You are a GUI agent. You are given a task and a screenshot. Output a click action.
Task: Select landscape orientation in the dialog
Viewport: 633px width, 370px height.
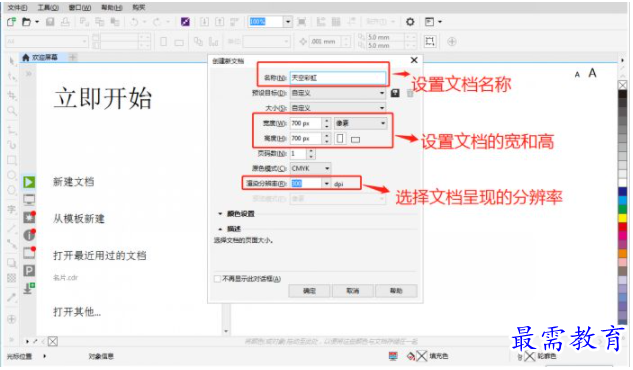pyautogui.click(x=355, y=140)
